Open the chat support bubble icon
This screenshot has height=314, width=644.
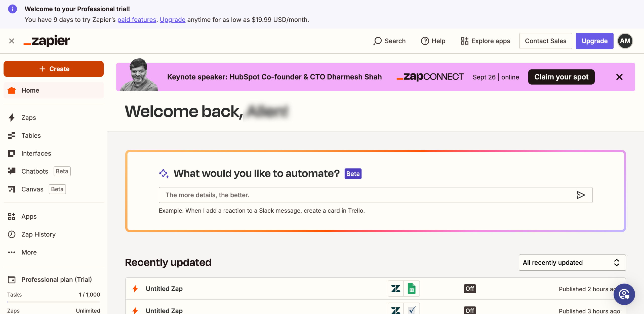pyautogui.click(x=624, y=294)
